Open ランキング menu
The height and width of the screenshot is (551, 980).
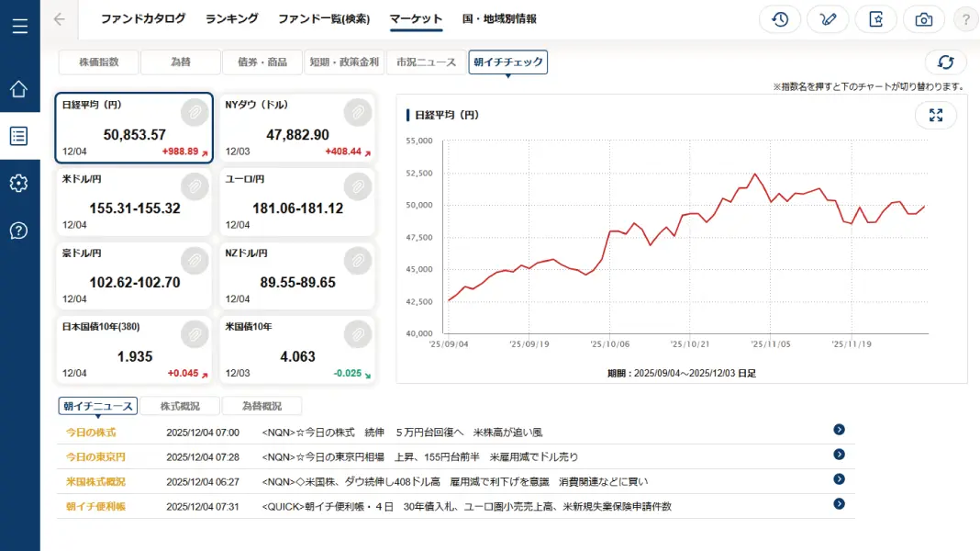[232, 18]
